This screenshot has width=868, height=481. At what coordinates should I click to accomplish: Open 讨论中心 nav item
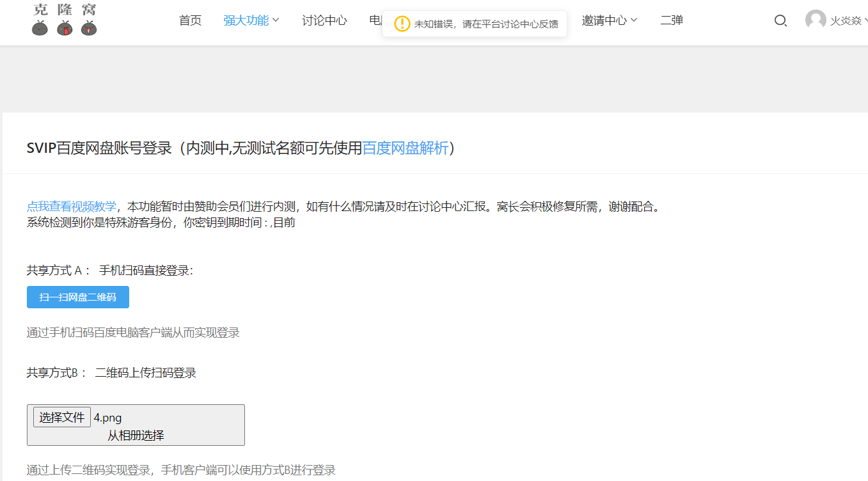(x=324, y=20)
